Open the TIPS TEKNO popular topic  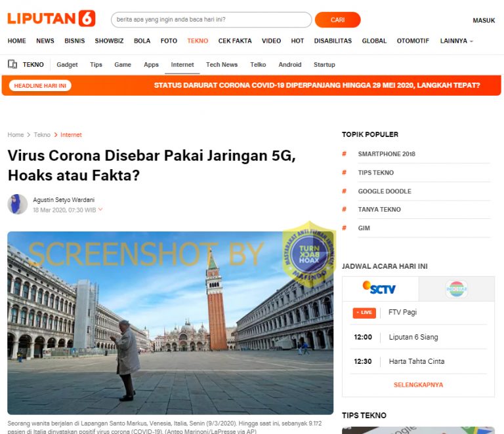click(376, 172)
